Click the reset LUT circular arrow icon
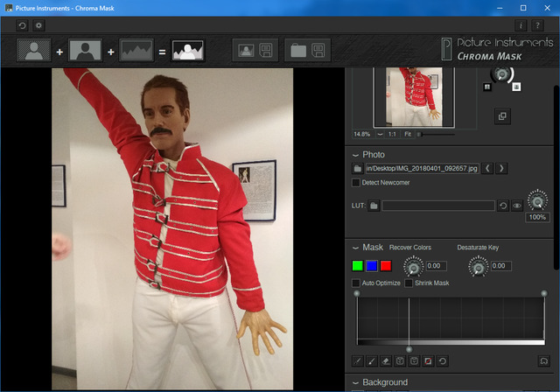Image resolution: width=560 pixels, height=392 pixels. click(x=503, y=206)
